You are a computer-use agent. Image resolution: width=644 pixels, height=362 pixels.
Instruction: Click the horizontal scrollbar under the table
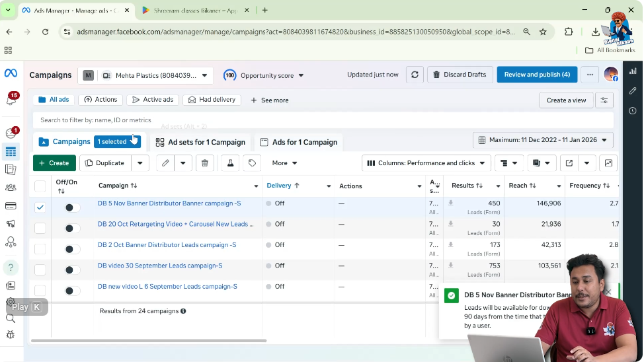click(149, 341)
